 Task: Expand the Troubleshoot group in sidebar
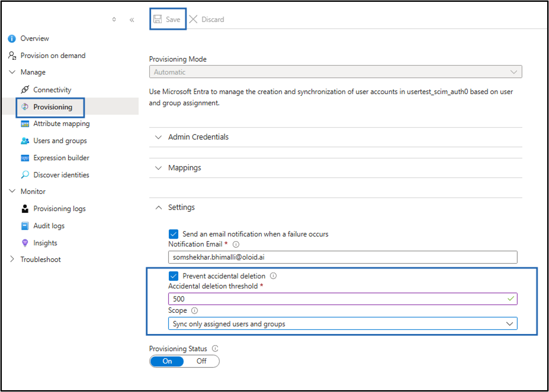coord(12,259)
